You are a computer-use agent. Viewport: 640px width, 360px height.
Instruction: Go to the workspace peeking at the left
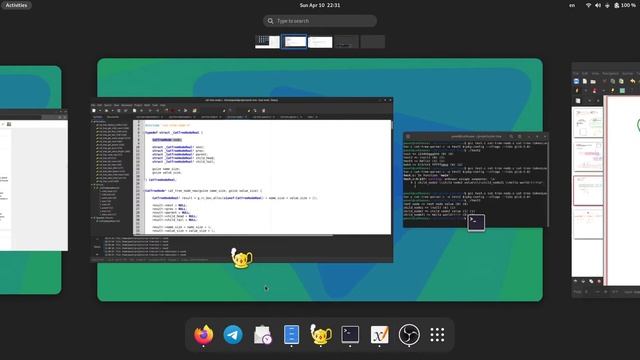pyautogui.click(x=31, y=180)
